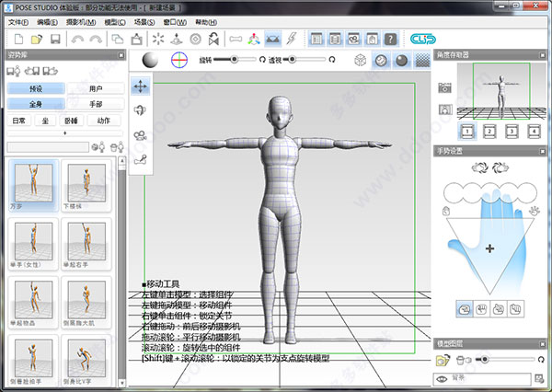Open the 编辑(E) menu

tap(47, 22)
